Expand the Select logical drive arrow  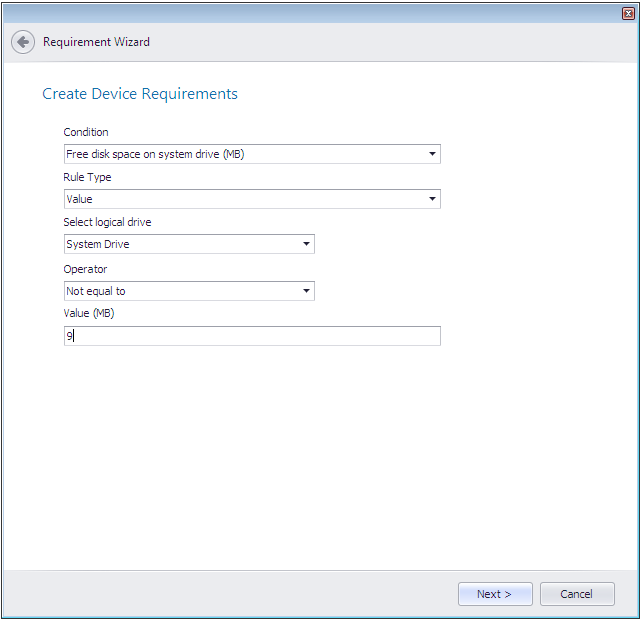pos(306,244)
